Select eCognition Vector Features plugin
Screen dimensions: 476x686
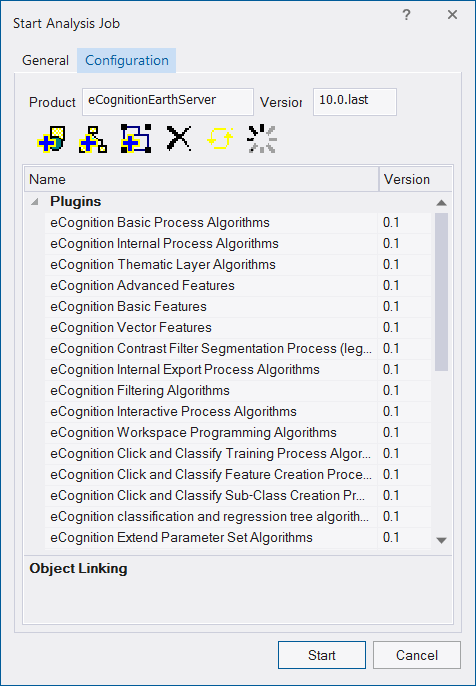click(238, 328)
